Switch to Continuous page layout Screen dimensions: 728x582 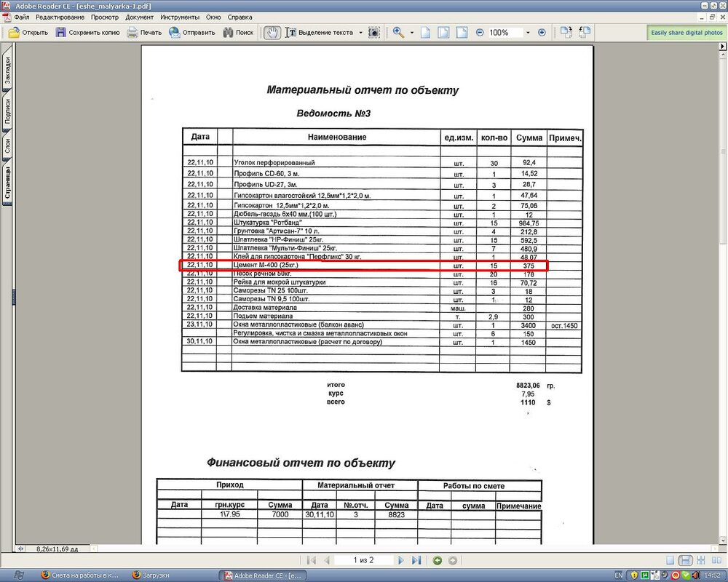tap(685, 560)
